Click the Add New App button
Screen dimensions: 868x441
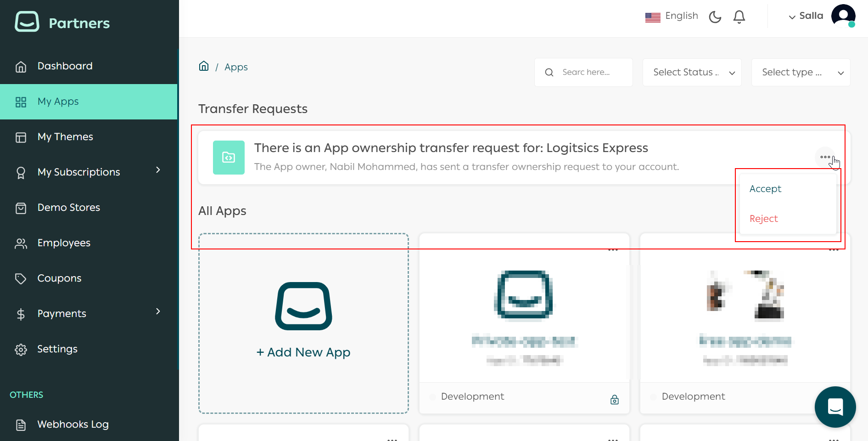tap(303, 322)
